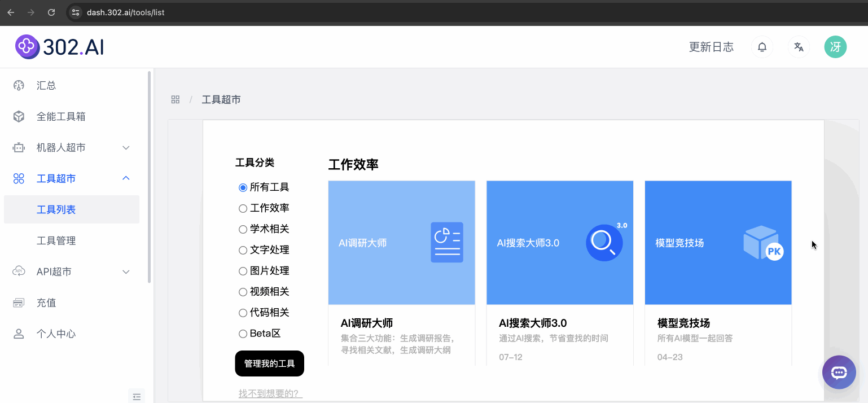Open the chat support bubble

839,372
